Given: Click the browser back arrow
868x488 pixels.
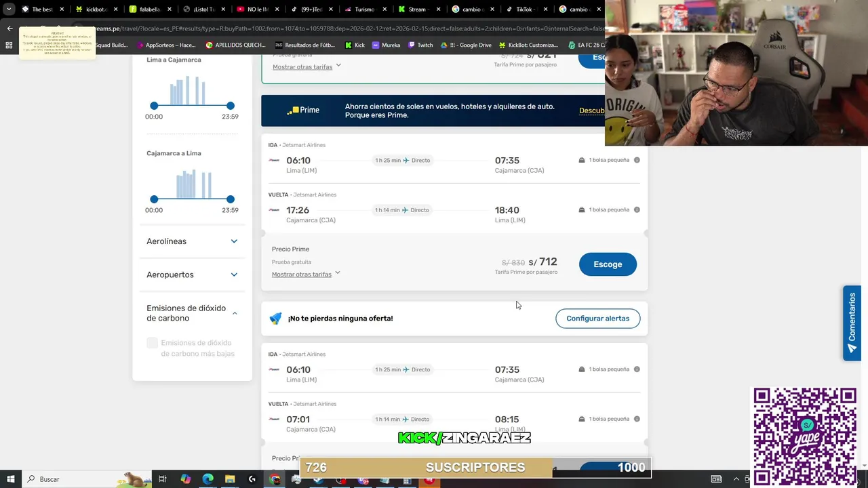Looking at the screenshot, I should [9, 28].
